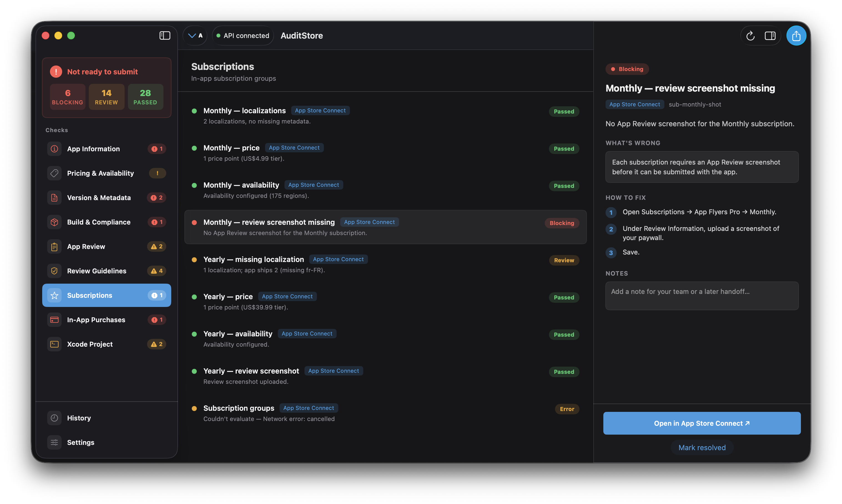The height and width of the screenshot is (504, 842).
Task: Click Open in App Store Connect button
Action: tap(702, 424)
